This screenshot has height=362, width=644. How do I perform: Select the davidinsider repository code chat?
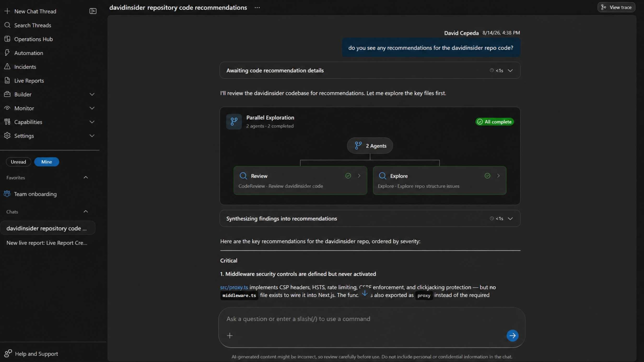click(x=48, y=228)
